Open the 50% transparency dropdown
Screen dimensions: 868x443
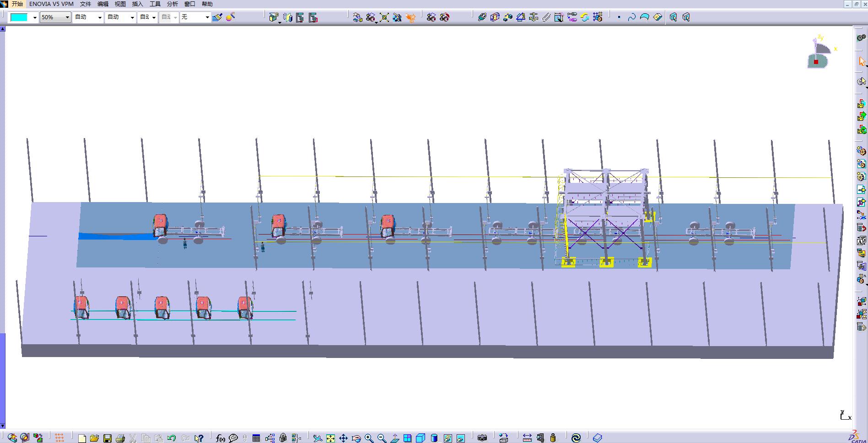pos(67,17)
